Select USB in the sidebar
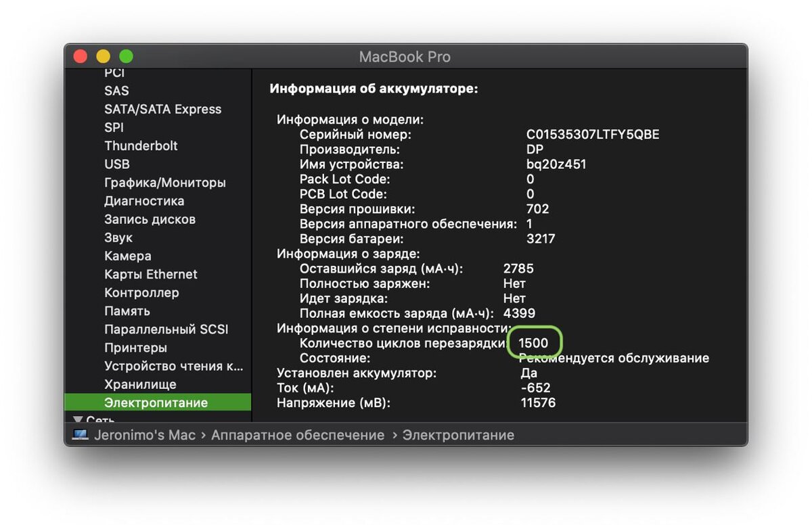The width and height of the screenshot is (812, 531). (x=116, y=164)
